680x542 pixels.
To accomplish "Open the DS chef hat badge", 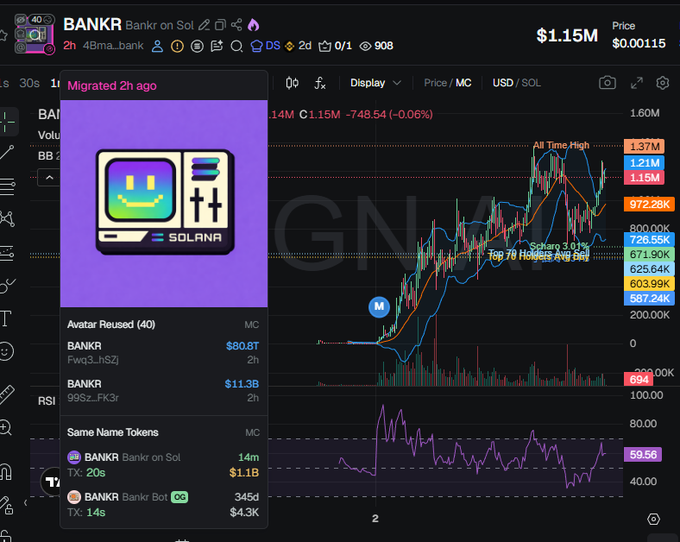I will pos(265,46).
